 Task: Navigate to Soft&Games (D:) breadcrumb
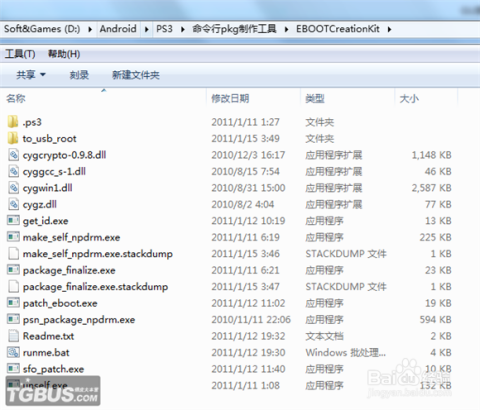click(42, 29)
